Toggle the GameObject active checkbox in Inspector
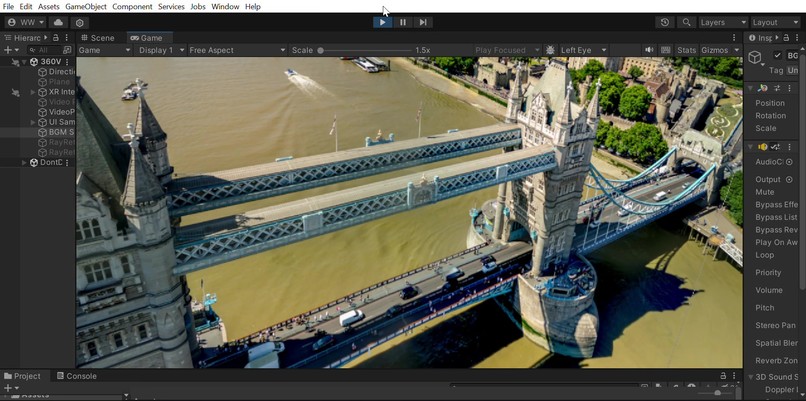The width and height of the screenshot is (806, 401). (778, 56)
